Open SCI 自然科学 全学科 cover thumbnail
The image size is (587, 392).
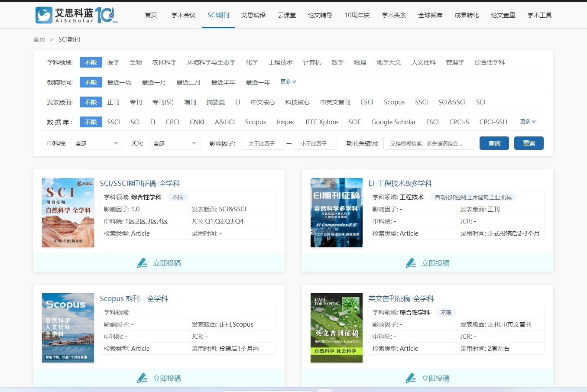coord(68,213)
